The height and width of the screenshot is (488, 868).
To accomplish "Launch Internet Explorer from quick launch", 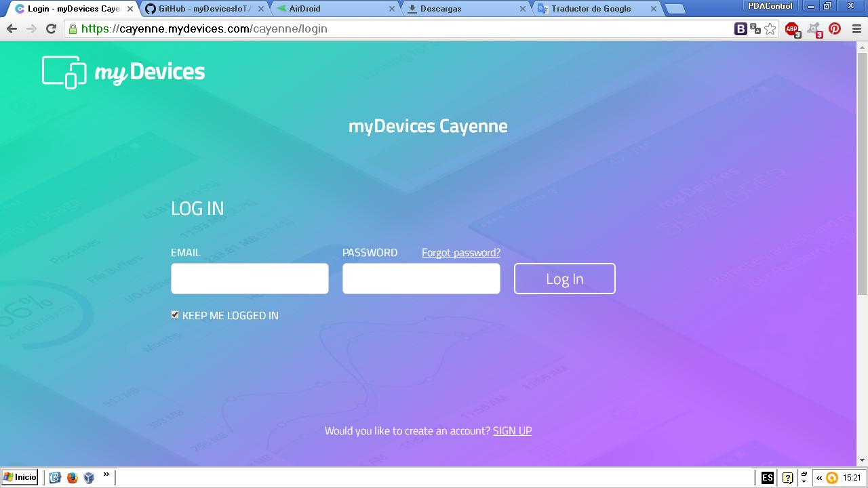I will (55, 478).
